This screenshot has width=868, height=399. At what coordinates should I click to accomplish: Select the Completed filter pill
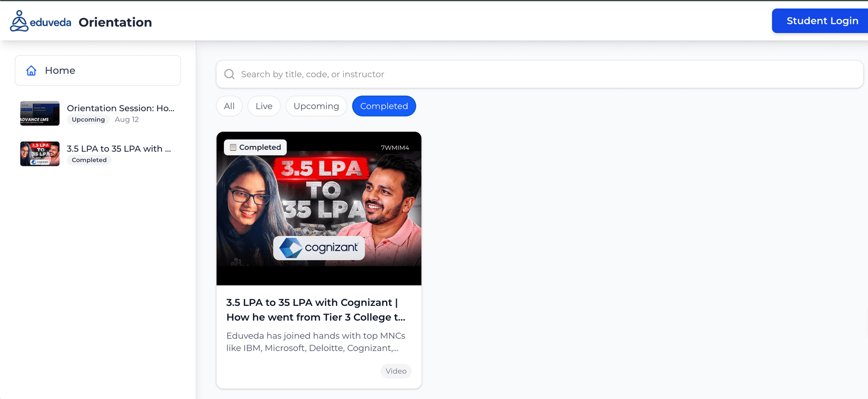pos(384,106)
